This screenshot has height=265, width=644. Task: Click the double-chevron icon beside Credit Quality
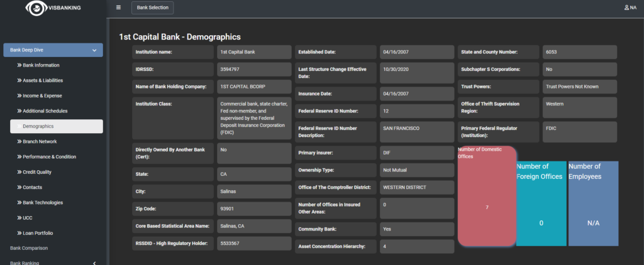click(x=18, y=172)
